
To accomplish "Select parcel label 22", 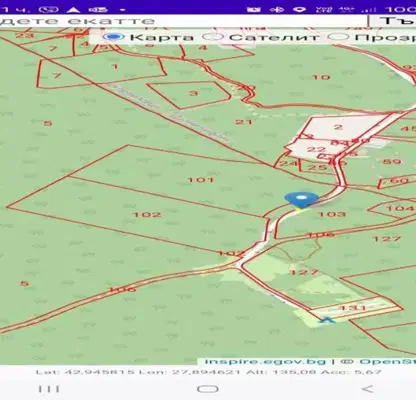I will pos(316,149).
